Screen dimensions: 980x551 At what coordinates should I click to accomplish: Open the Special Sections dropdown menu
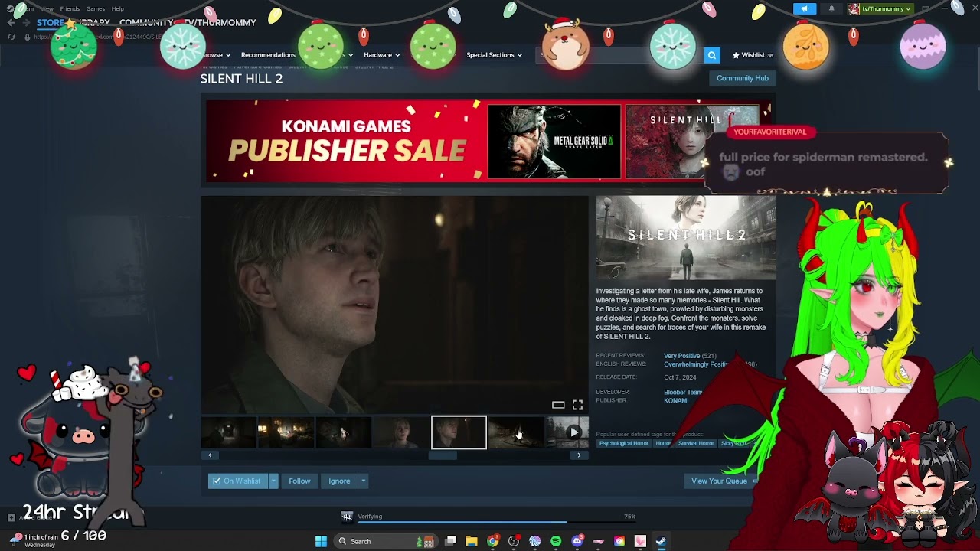point(494,55)
